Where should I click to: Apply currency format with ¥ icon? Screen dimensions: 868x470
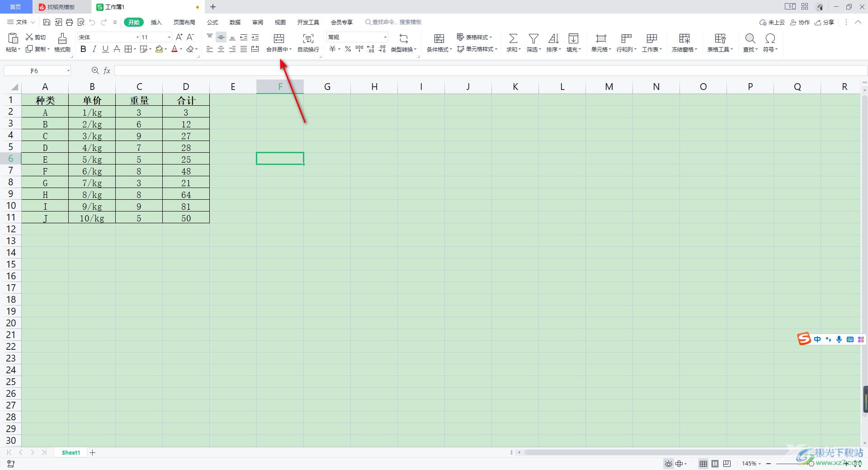tap(332, 49)
